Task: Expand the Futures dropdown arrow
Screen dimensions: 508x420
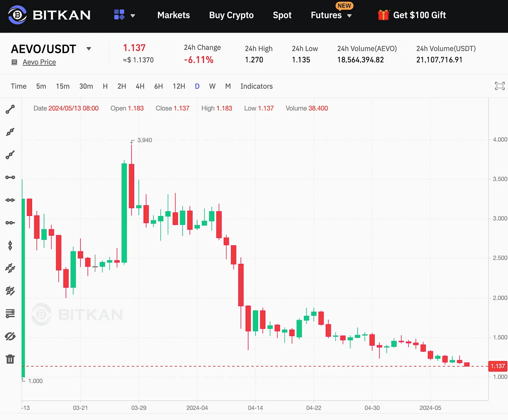Action: tap(349, 16)
